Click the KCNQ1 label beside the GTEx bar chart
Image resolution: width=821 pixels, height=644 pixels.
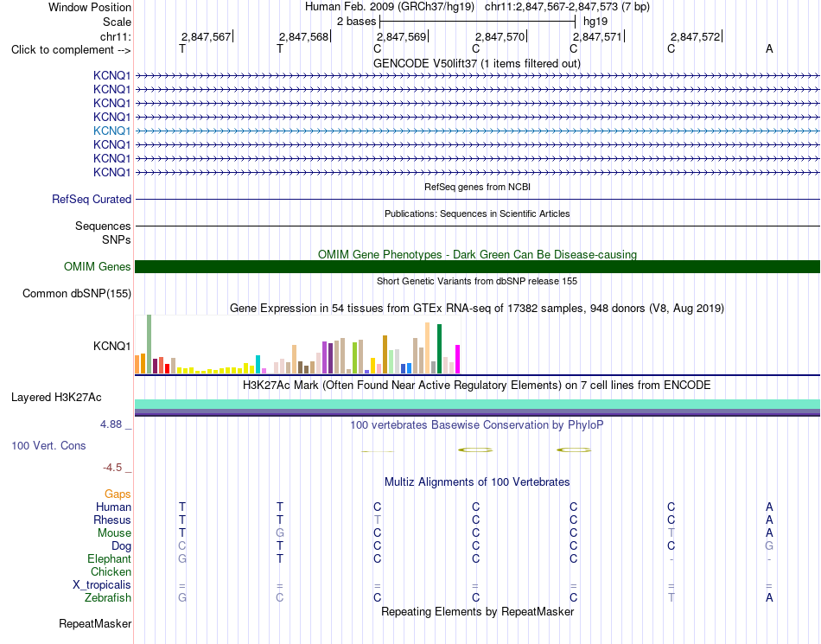click(111, 346)
